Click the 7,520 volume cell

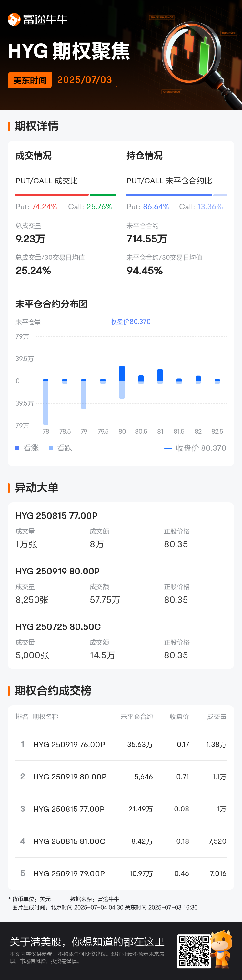point(217,841)
